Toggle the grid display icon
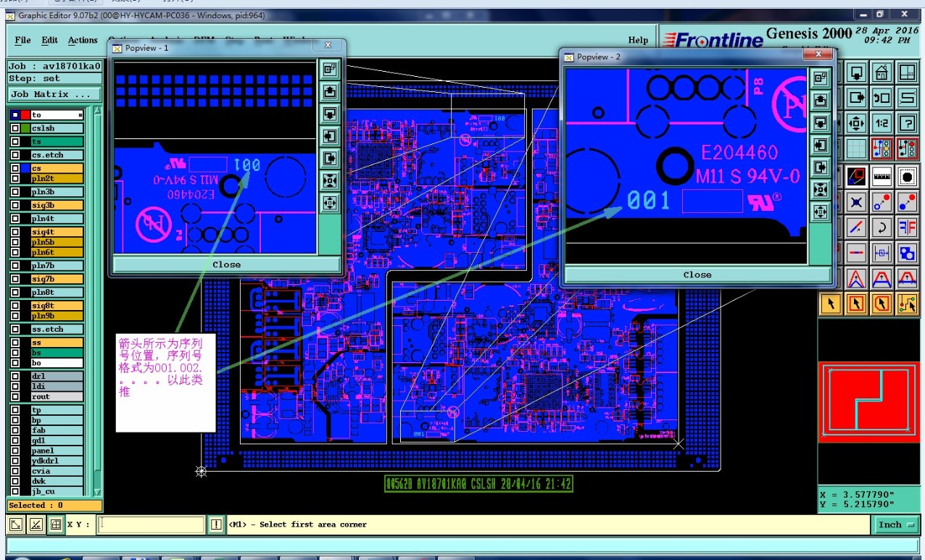This screenshot has height=560, width=925. [857, 149]
